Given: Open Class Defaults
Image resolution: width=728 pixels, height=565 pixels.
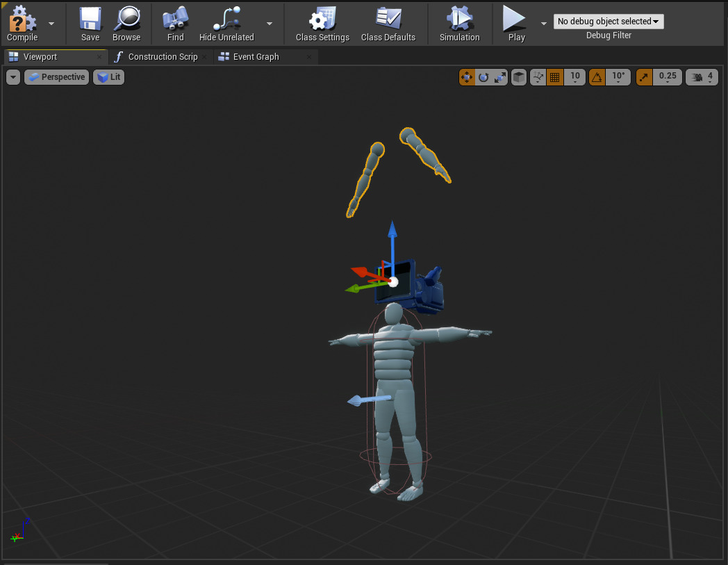Looking at the screenshot, I should pos(388,21).
